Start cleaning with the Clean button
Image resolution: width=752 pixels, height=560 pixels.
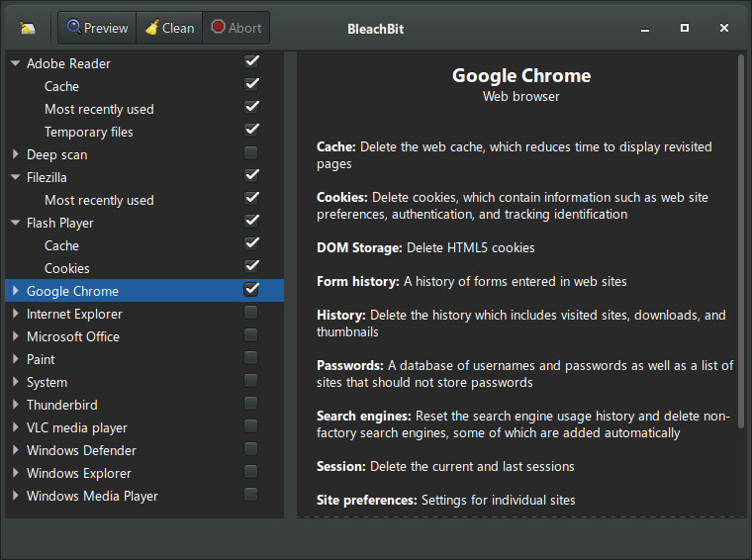pyautogui.click(x=169, y=28)
